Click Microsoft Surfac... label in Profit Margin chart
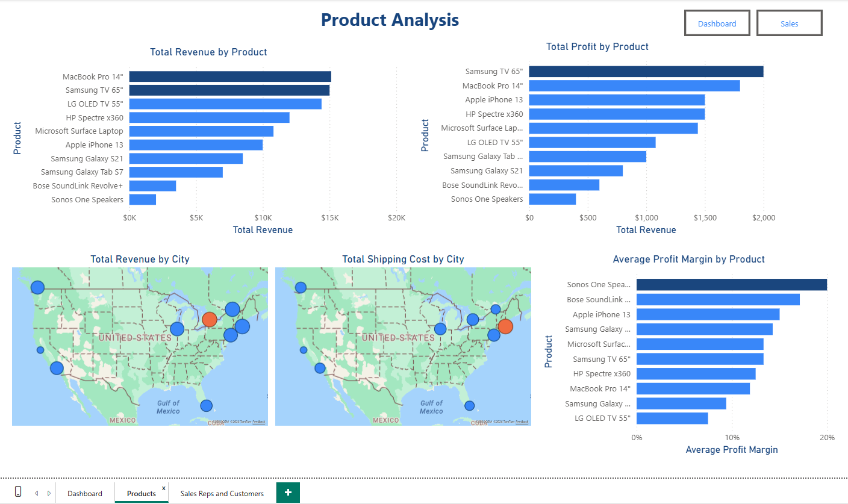 [x=599, y=344]
